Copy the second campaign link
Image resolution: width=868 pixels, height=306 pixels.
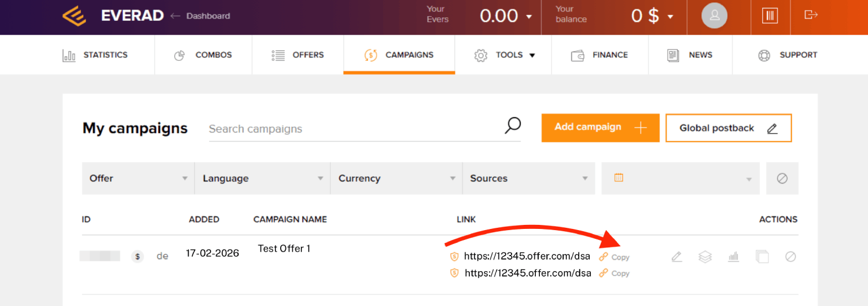tap(615, 273)
